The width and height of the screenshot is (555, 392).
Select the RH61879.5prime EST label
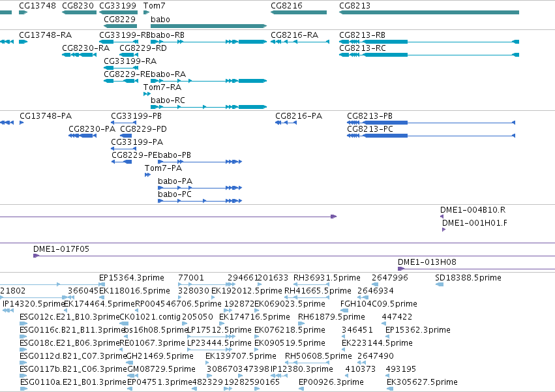pyautogui.click(x=331, y=317)
